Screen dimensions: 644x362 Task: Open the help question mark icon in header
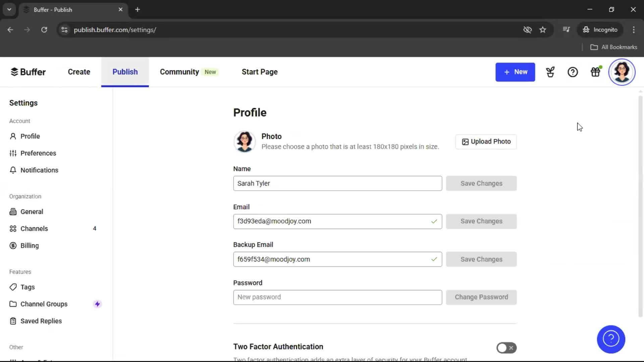tap(573, 72)
